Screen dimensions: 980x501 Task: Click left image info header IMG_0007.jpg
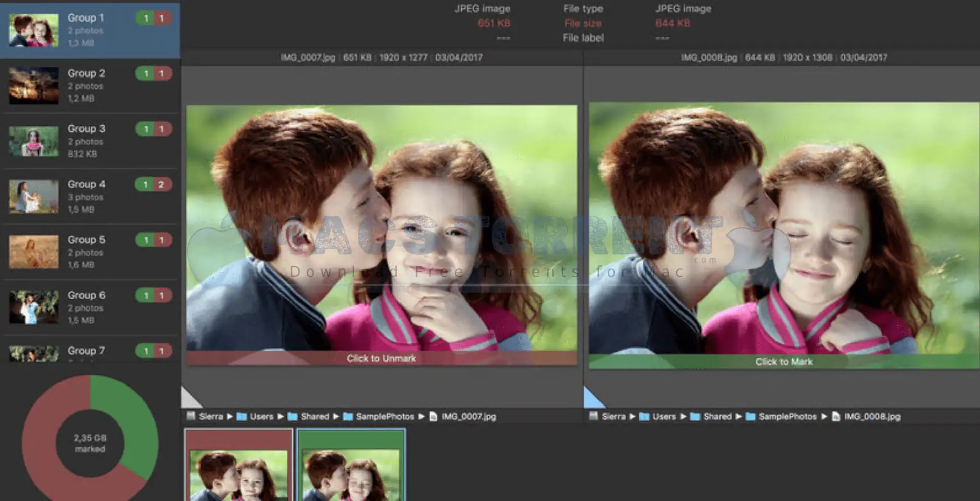click(382, 57)
